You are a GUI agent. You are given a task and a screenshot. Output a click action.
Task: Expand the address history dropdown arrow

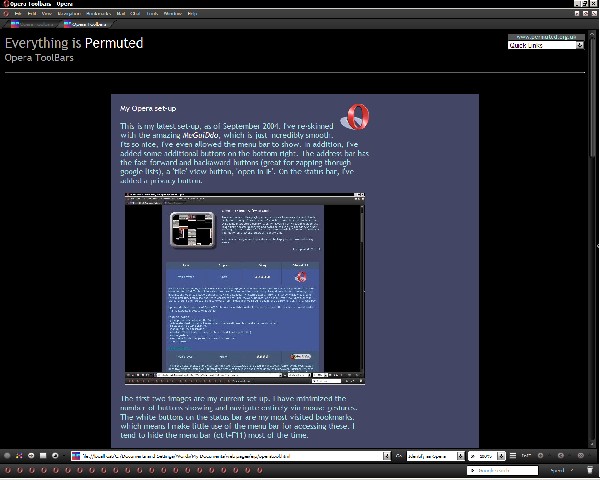click(x=387, y=456)
